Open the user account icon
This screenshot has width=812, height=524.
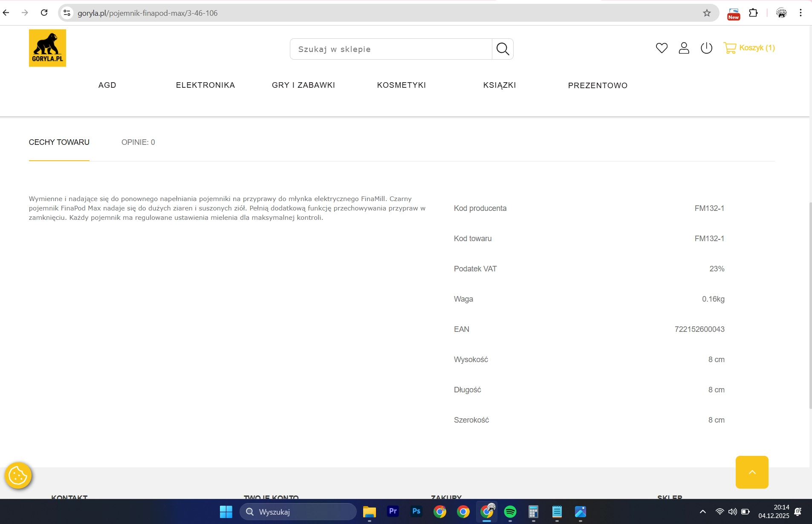(x=684, y=48)
